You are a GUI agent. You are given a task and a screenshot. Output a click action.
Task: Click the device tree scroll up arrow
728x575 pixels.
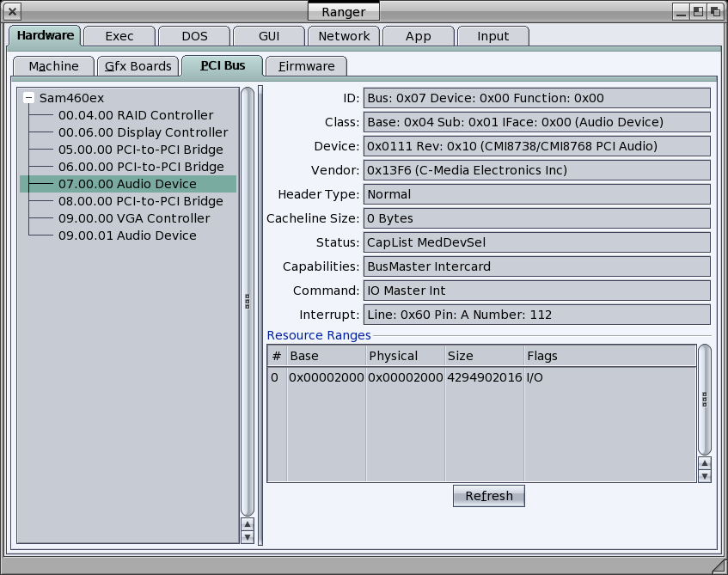coord(248,524)
